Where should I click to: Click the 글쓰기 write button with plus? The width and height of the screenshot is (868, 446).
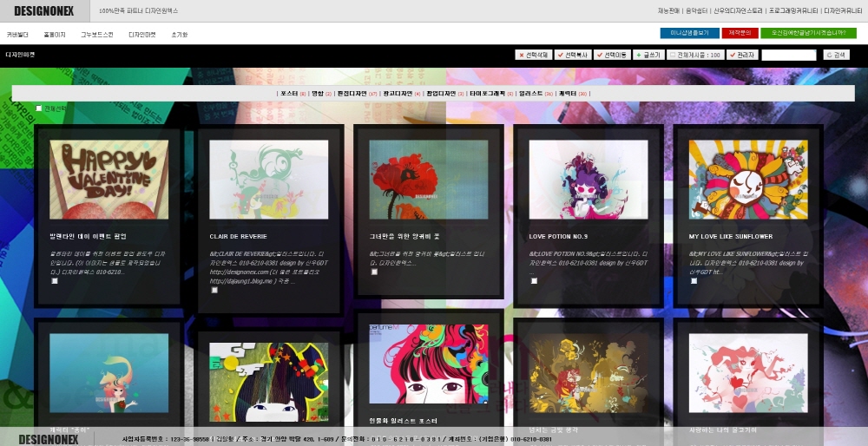click(648, 55)
